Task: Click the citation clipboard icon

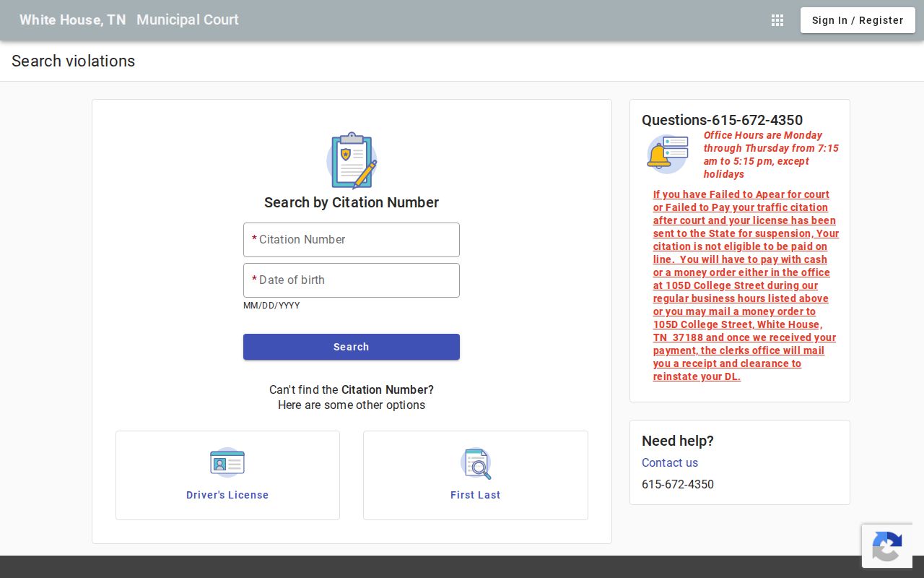Action: [352, 160]
